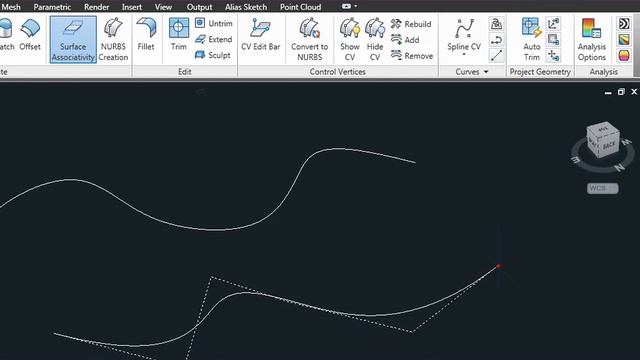The width and height of the screenshot is (640, 360).
Task: Click the top face of ViewCube
Action: coord(603,129)
